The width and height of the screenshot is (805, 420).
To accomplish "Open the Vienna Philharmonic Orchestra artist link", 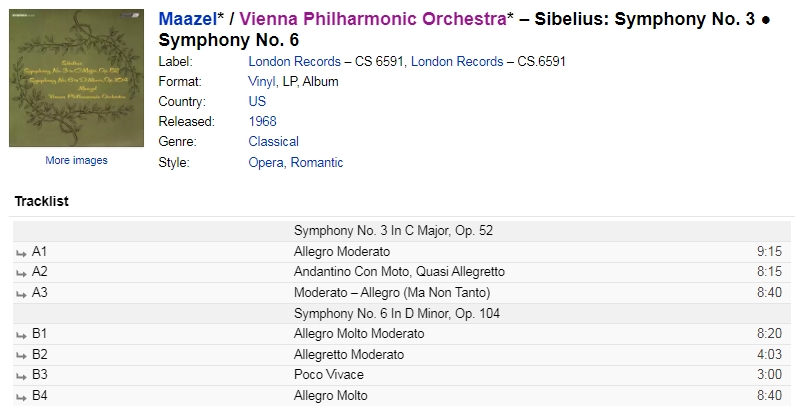I will pyautogui.click(x=373, y=19).
